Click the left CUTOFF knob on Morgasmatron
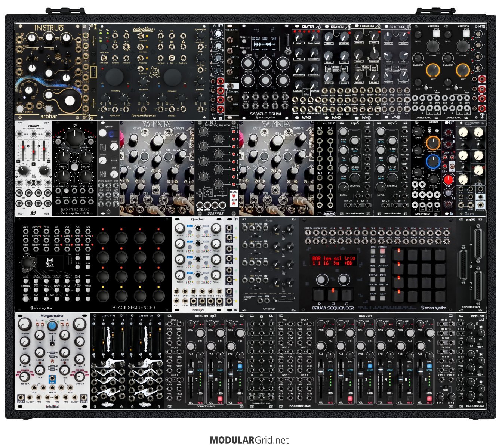This screenshot has height=448, width=499. (x=25, y=324)
